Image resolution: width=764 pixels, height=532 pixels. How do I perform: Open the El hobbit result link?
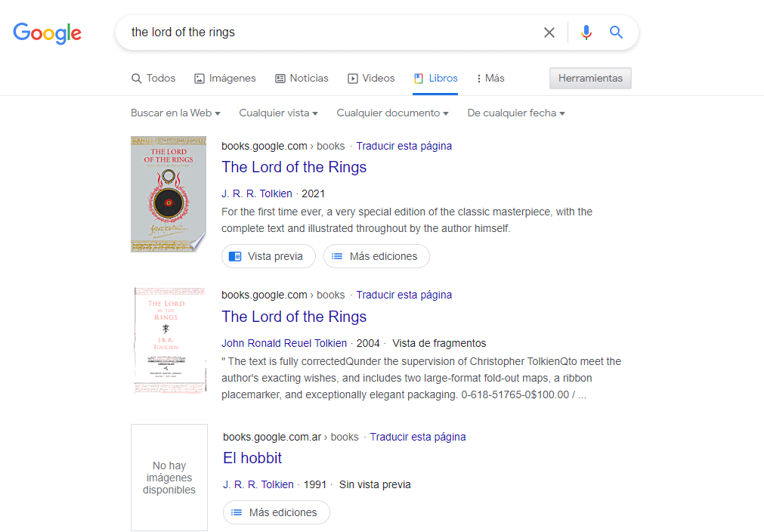[252, 458]
